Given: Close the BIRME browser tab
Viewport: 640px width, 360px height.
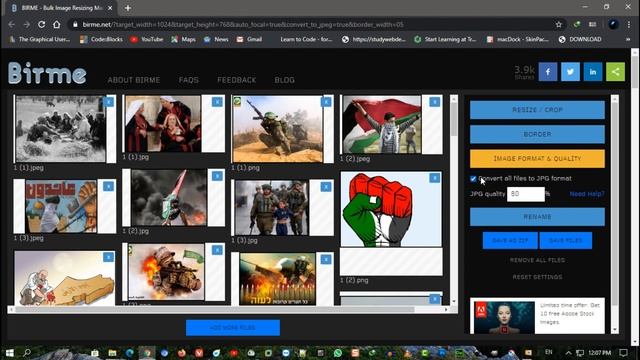Looking at the screenshot, I should [110, 8].
